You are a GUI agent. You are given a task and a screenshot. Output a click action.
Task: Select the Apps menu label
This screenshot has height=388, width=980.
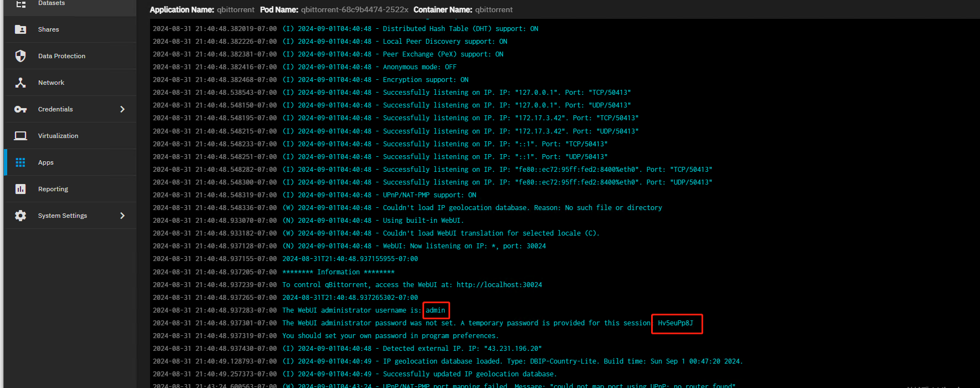coord(46,162)
